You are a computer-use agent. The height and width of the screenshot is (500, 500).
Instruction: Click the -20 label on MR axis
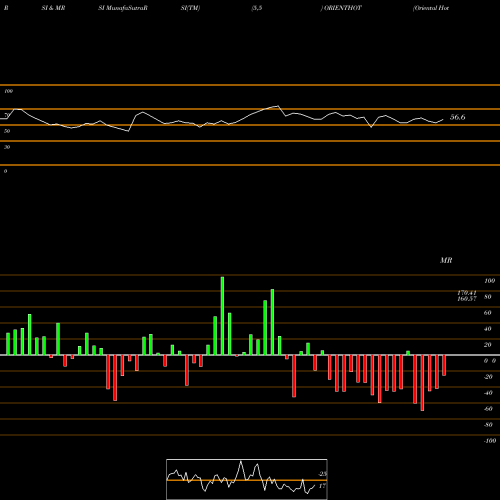coord(488,377)
